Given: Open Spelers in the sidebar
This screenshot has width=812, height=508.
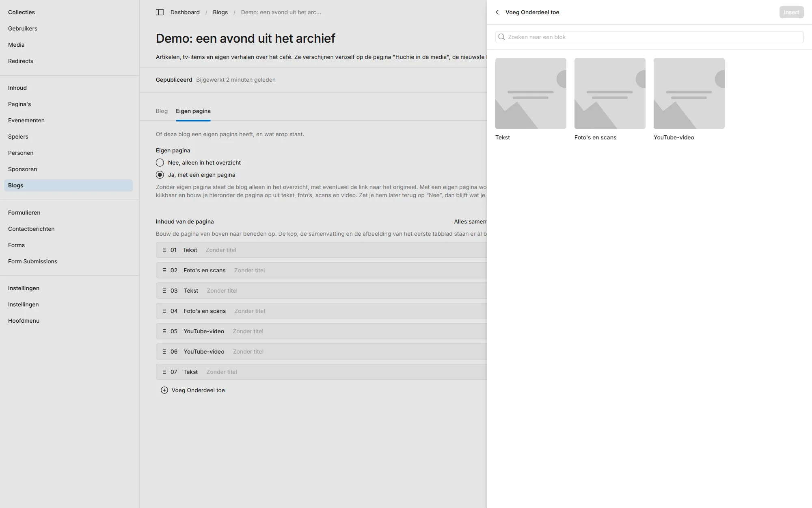Looking at the screenshot, I should click(x=18, y=137).
